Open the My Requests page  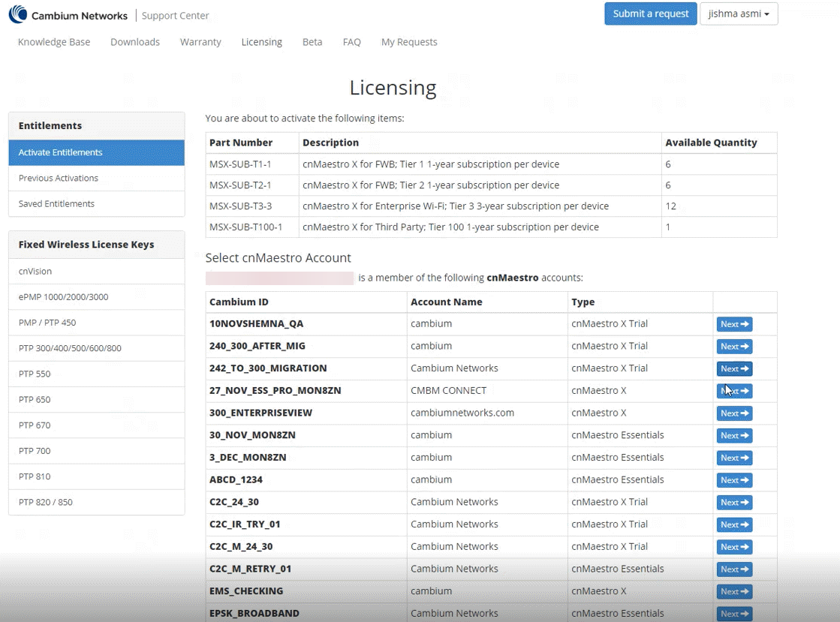point(409,42)
